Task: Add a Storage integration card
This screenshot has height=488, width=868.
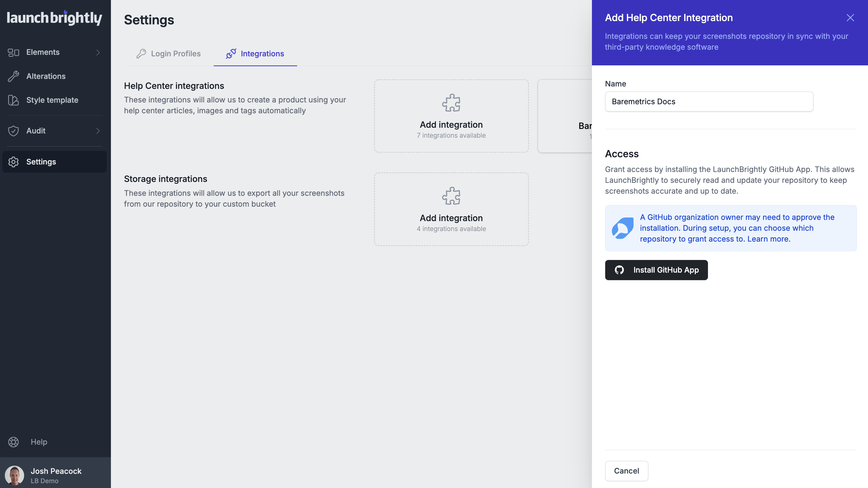Action: [451, 209]
